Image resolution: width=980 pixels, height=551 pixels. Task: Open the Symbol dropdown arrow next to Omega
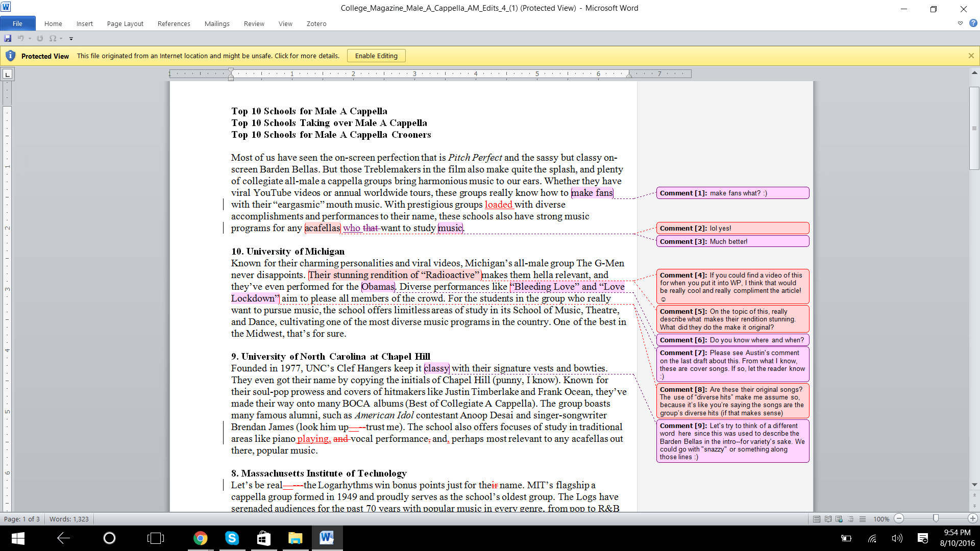pos(61,39)
